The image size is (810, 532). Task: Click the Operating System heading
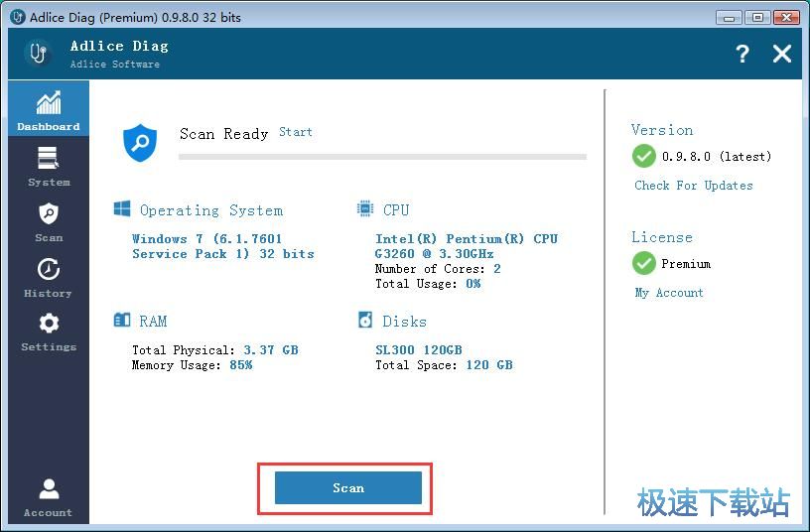coord(211,210)
